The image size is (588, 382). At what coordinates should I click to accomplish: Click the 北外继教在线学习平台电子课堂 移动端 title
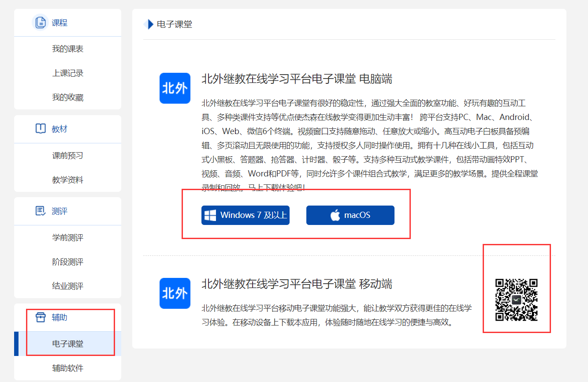click(x=297, y=284)
